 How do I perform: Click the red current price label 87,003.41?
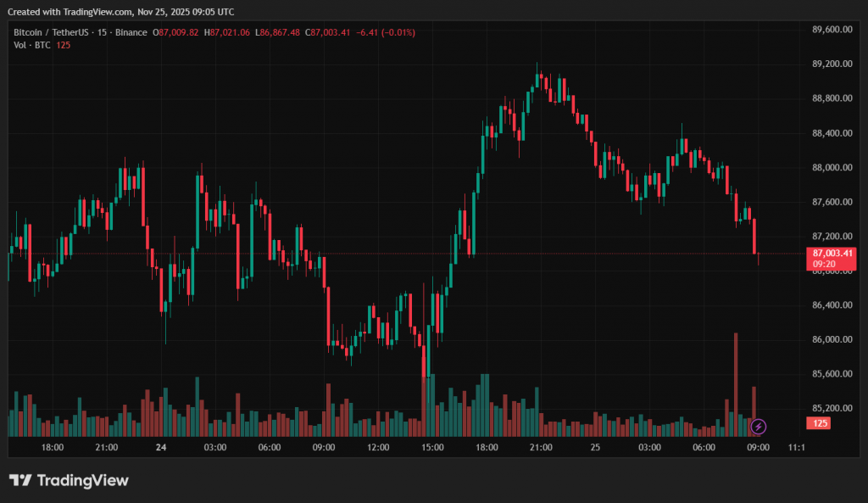coord(831,253)
